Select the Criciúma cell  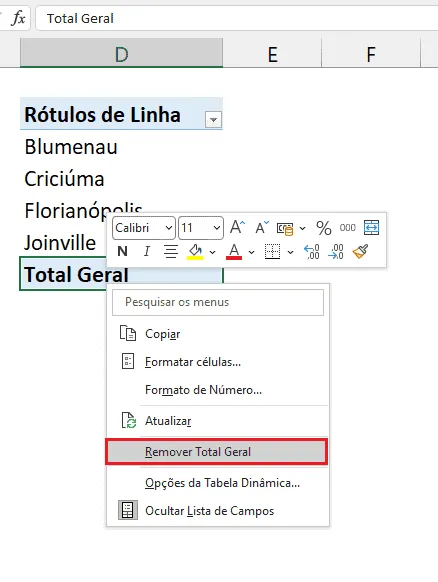click(x=121, y=179)
